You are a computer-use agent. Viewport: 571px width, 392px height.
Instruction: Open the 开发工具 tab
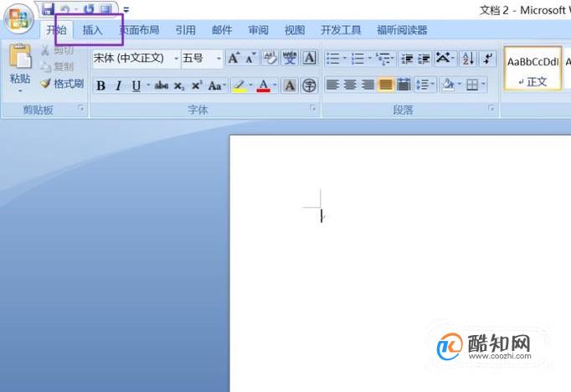(x=341, y=30)
